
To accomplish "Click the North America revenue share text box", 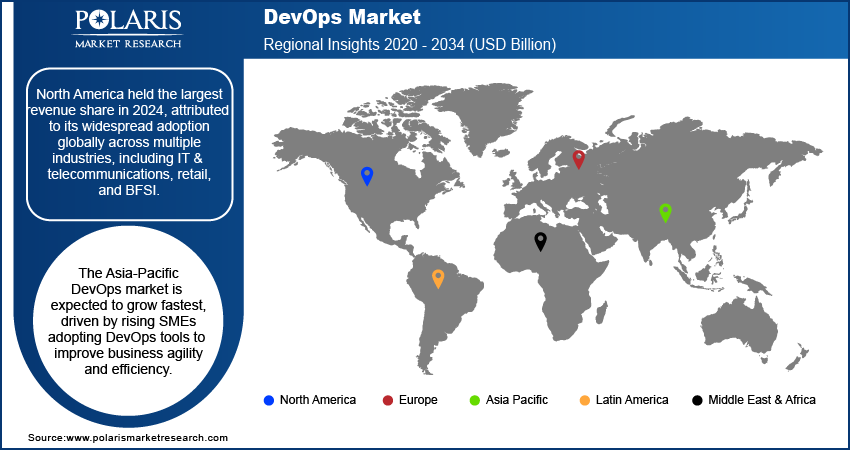I will coord(129,143).
